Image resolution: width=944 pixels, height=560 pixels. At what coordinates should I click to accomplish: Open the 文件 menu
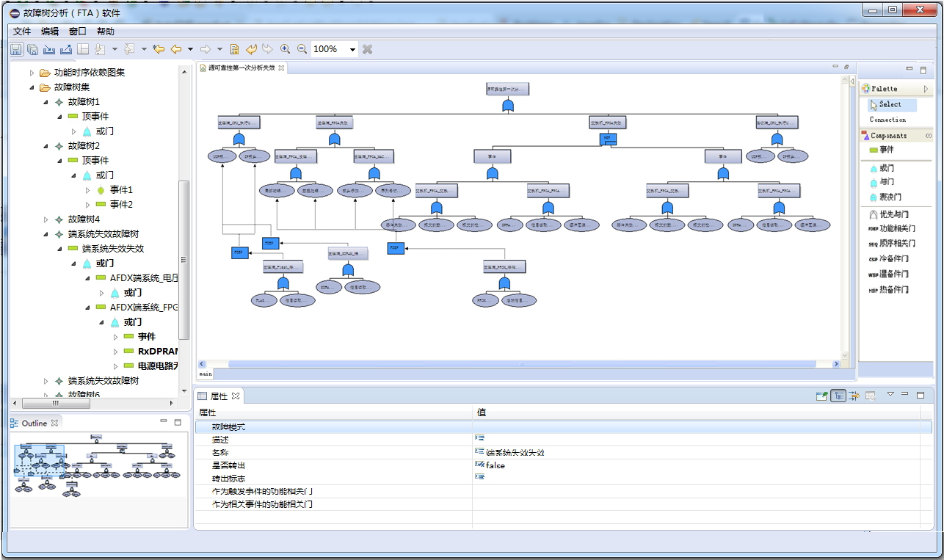22,32
